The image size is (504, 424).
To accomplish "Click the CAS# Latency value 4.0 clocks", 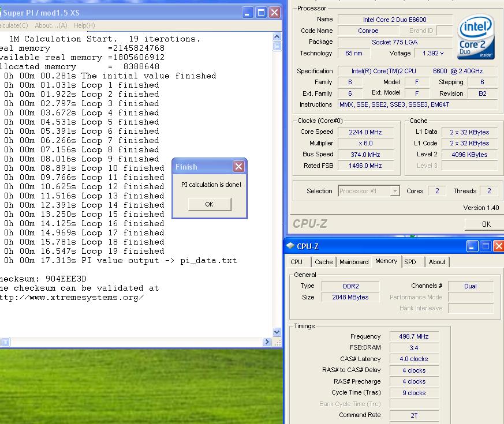I will 414,359.
